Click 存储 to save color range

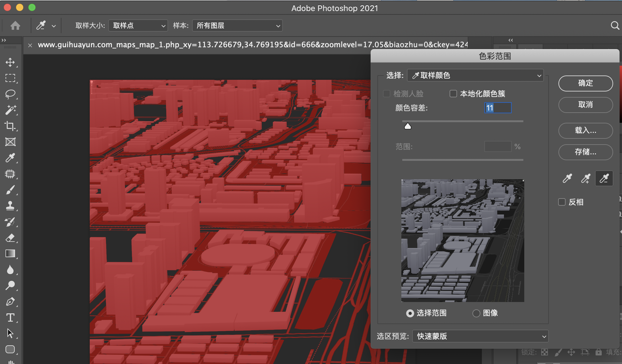tap(586, 151)
